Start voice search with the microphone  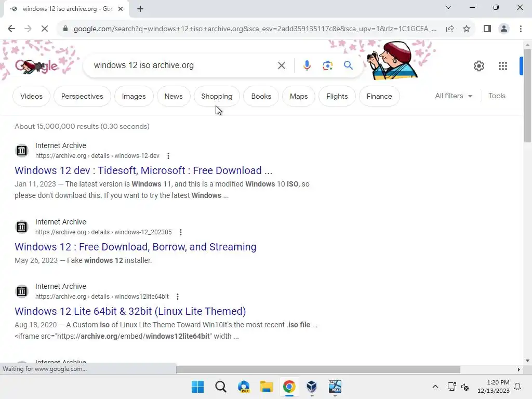click(307, 65)
